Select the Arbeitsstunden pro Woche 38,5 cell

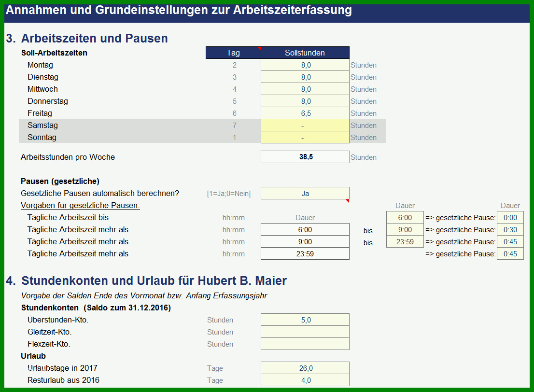coord(305,157)
